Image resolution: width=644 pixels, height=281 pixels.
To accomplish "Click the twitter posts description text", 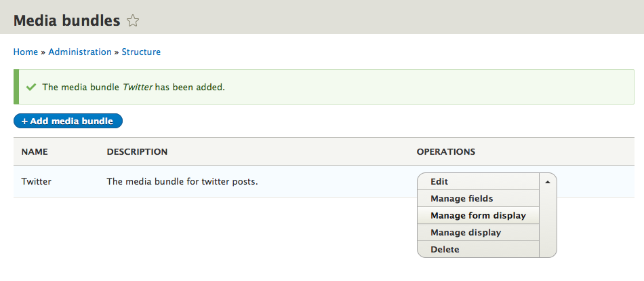I will [x=182, y=181].
